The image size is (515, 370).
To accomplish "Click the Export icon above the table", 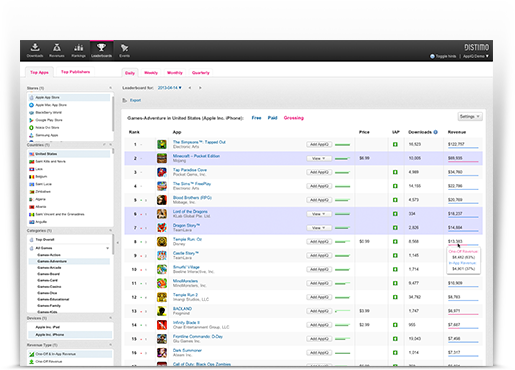I will pos(125,100).
